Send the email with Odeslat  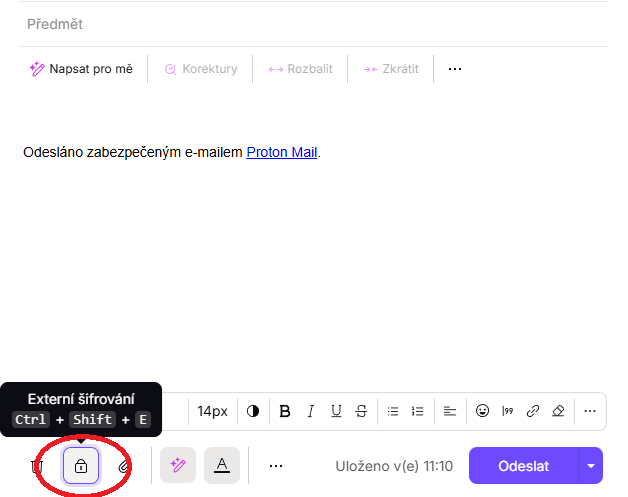tap(523, 466)
